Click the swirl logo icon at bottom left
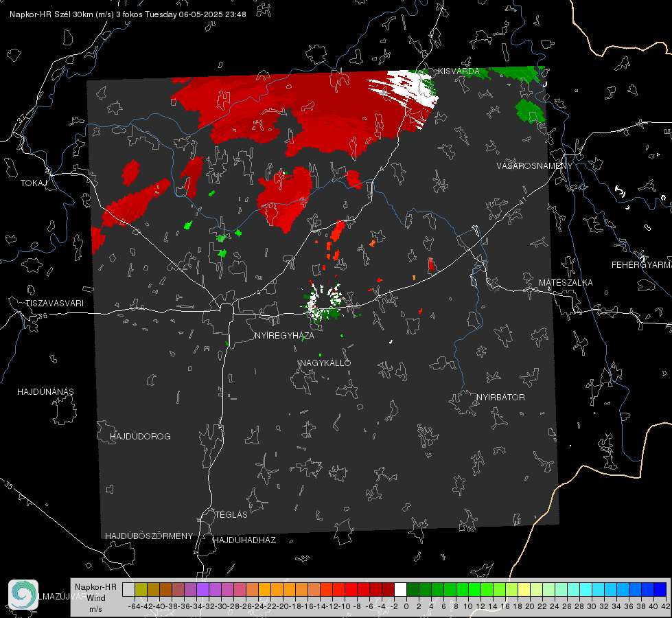 (x=23, y=594)
